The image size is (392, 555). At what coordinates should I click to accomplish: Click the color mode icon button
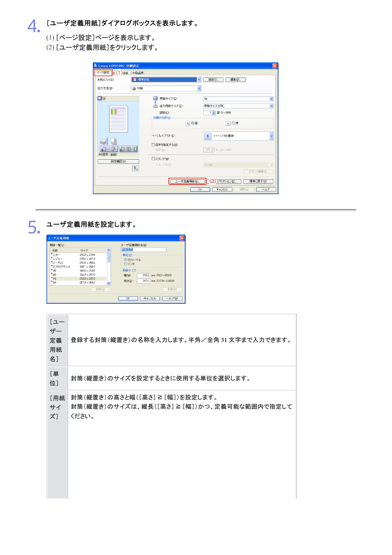click(129, 149)
